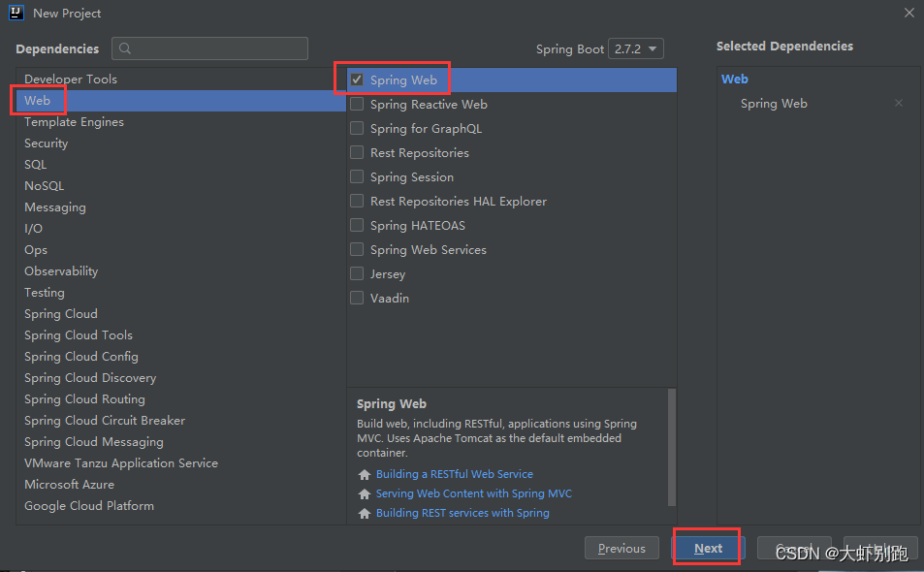Tick the Vaadin dependency checkbox
924x572 pixels.
point(357,299)
